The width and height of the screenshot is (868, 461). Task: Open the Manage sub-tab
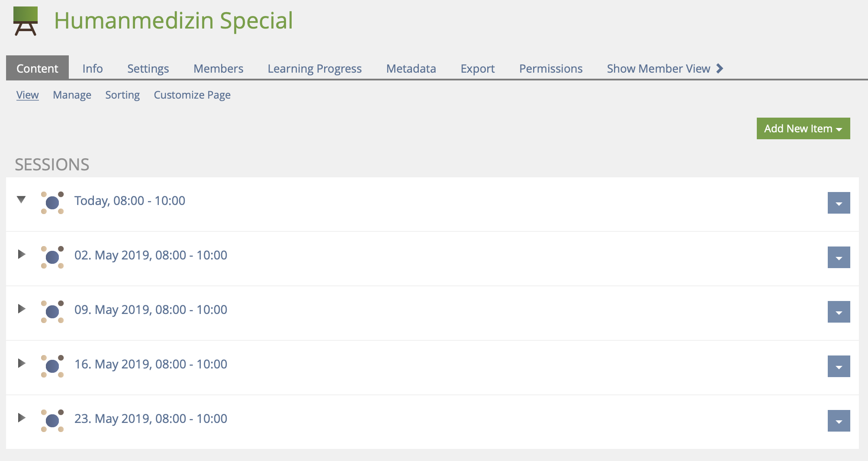(72, 95)
